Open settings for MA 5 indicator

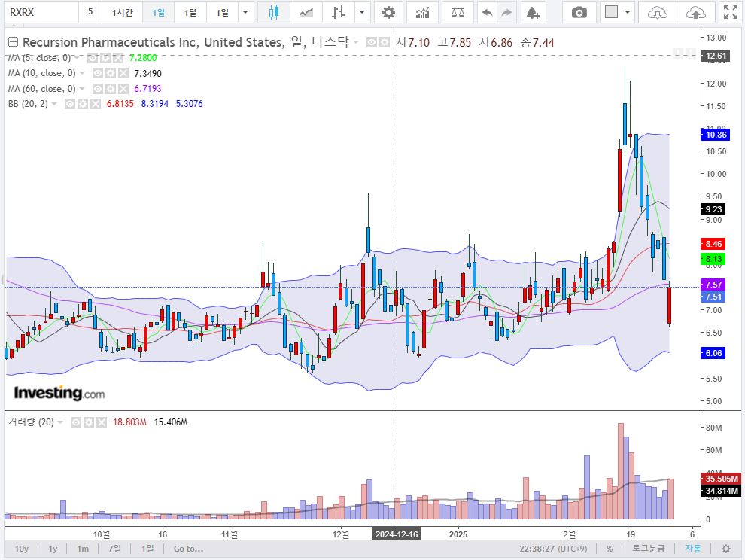[x=105, y=58]
